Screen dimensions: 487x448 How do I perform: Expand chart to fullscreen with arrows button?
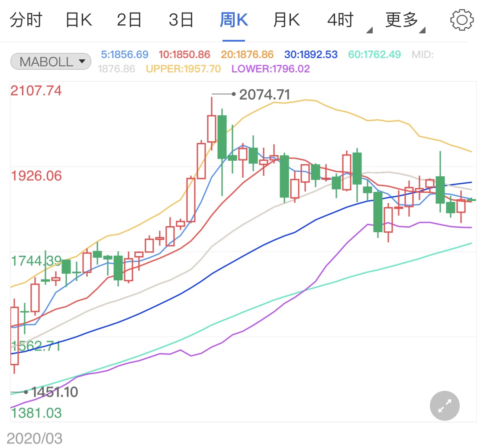tap(445, 406)
